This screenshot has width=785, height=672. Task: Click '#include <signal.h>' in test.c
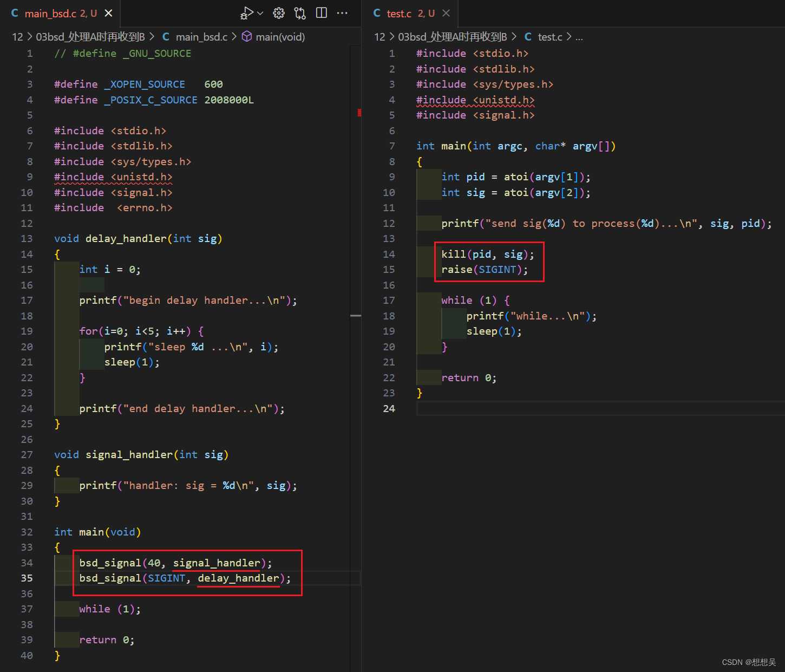coord(475,115)
